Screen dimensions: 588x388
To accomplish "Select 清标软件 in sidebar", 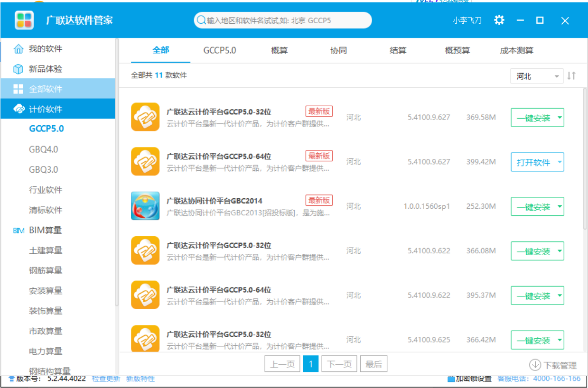I will 46,210.
